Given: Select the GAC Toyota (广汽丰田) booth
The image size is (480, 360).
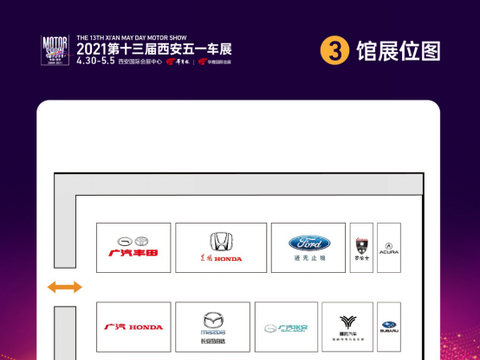Looking at the screenshot, I should point(133,248).
